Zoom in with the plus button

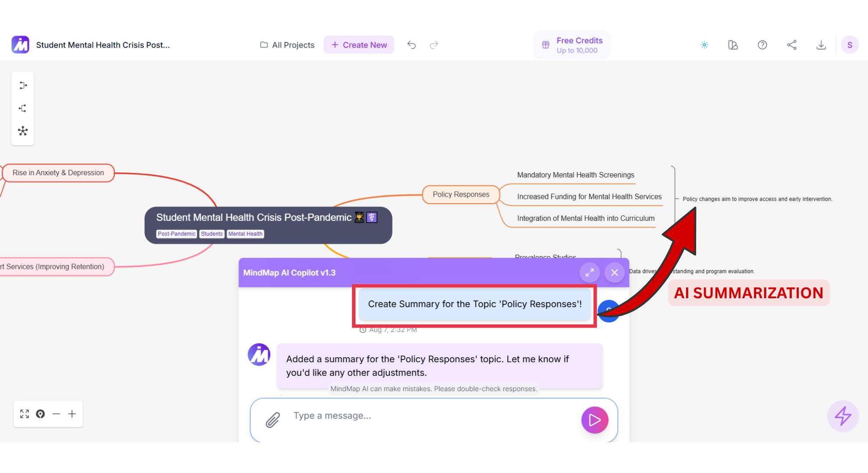(x=72, y=414)
